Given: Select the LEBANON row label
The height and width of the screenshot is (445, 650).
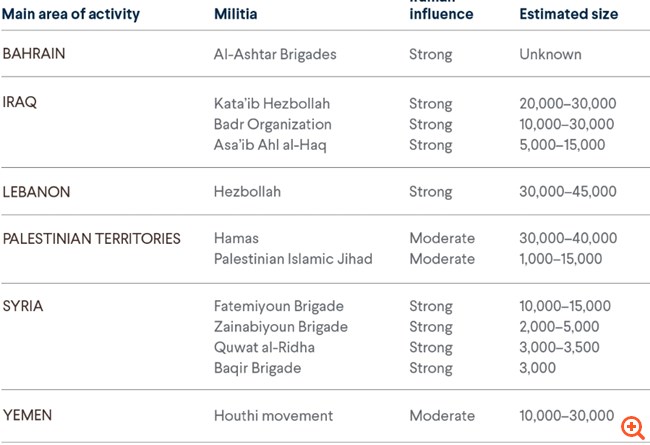Looking at the screenshot, I should [x=36, y=192].
